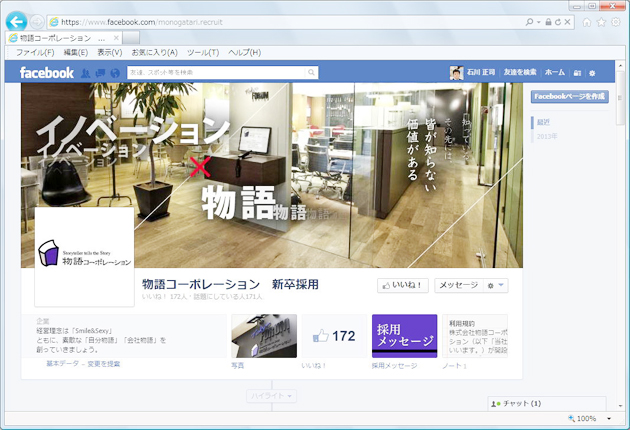Open Facebook friend requests icon
Image resolution: width=630 pixels, height=430 pixels.
(x=85, y=73)
